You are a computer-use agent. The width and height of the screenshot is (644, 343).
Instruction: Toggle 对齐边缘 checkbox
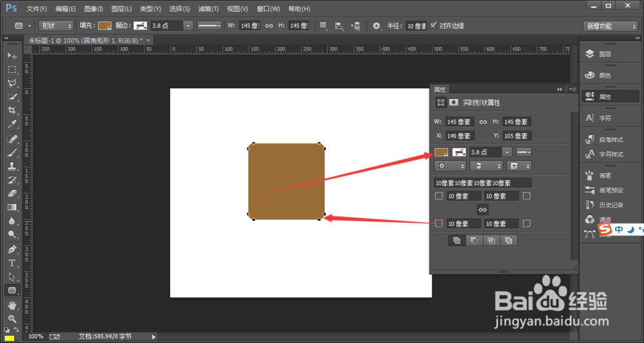click(433, 26)
